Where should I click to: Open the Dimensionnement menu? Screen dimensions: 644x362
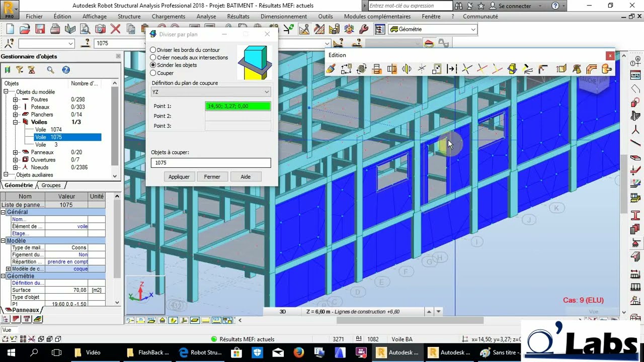click(284, 17)
